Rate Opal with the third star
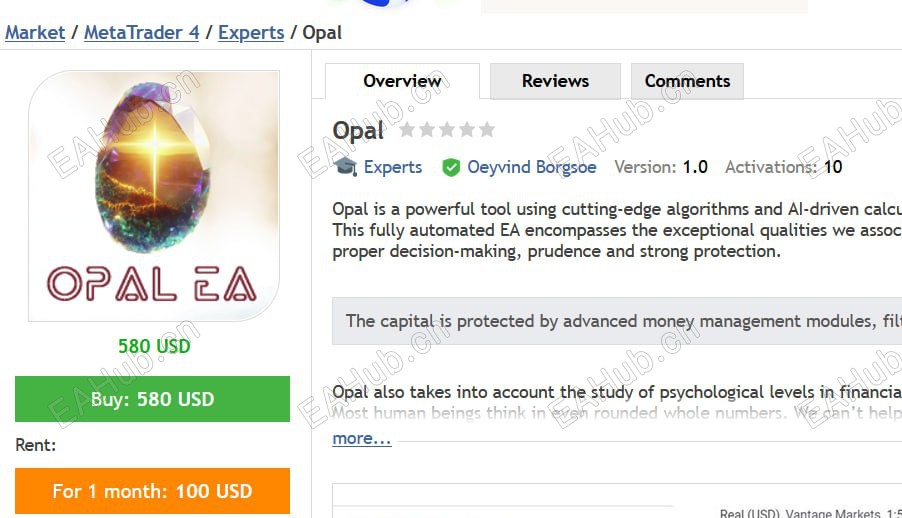 pyautogui.click(x=447, y=130)
